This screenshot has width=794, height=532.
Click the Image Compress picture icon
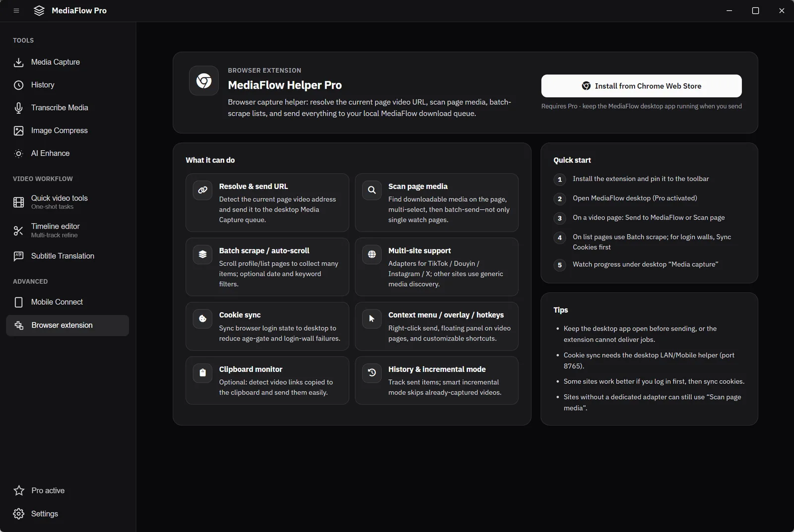[x=19, y=131]
